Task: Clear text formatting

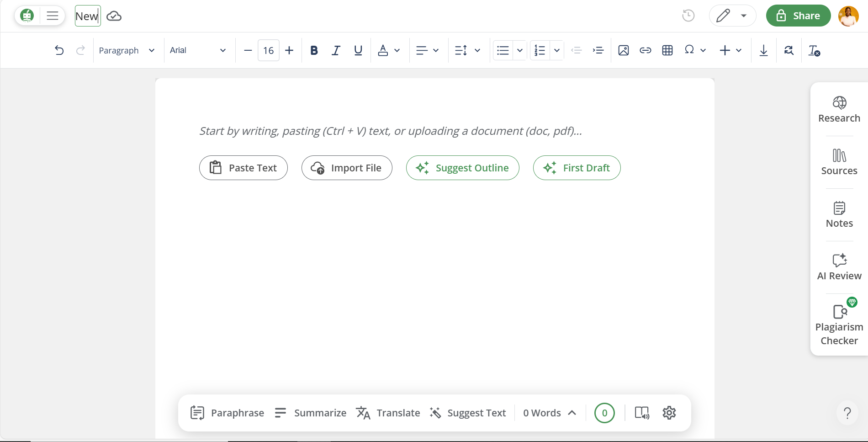Action: [814, 50]
